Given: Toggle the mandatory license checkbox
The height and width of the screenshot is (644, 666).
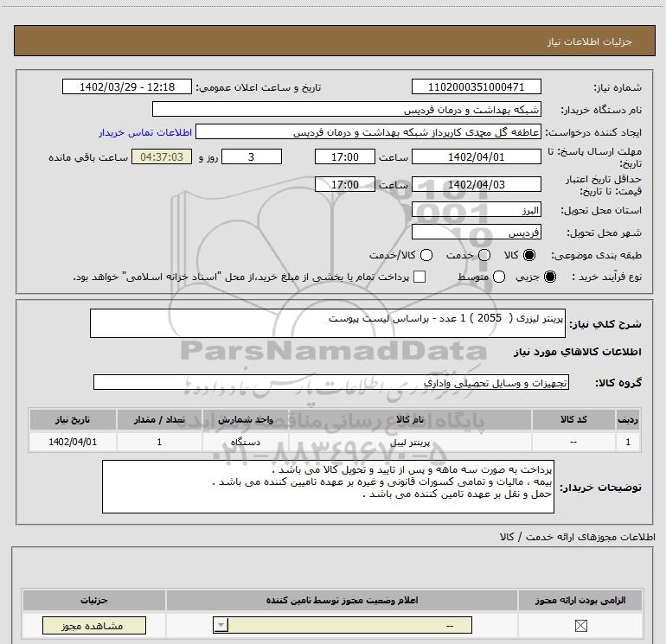Looking at the screenshot, I should pos(580,625).
